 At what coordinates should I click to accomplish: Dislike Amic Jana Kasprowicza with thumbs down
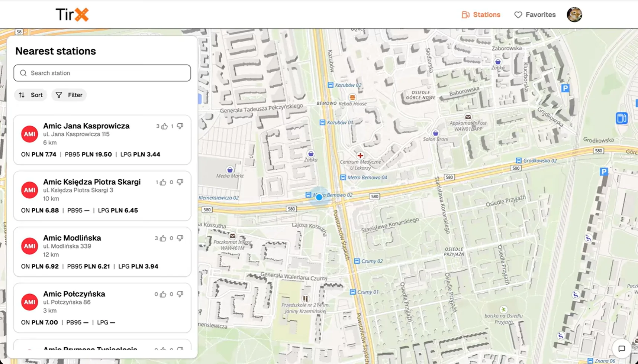(180, 126)
